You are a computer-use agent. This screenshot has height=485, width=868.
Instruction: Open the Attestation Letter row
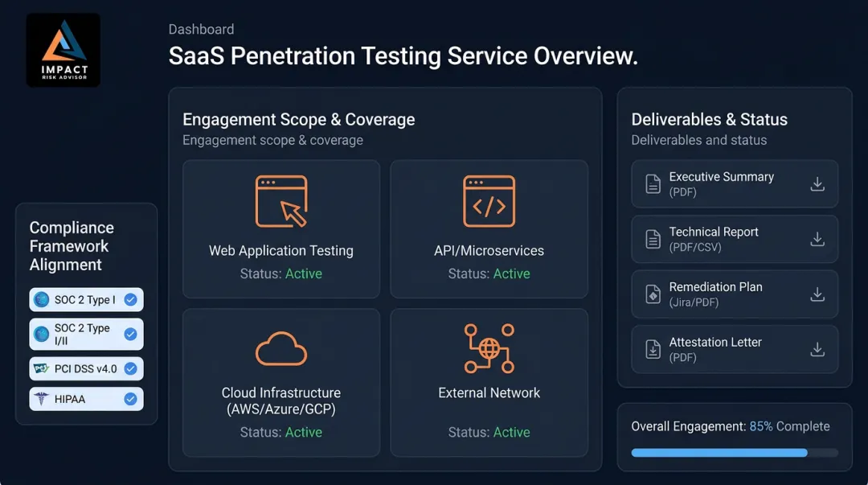click(735, 349)
